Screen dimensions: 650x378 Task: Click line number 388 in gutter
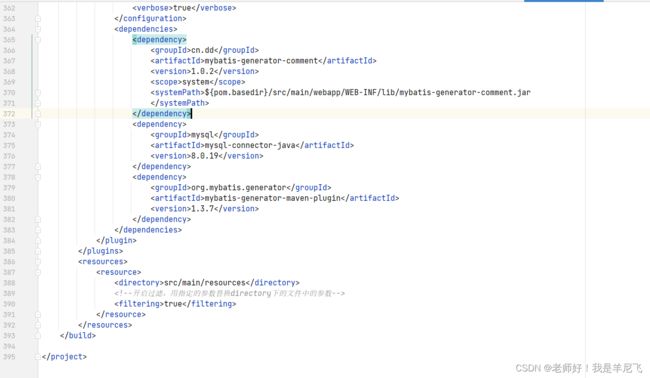pos(9,283)
